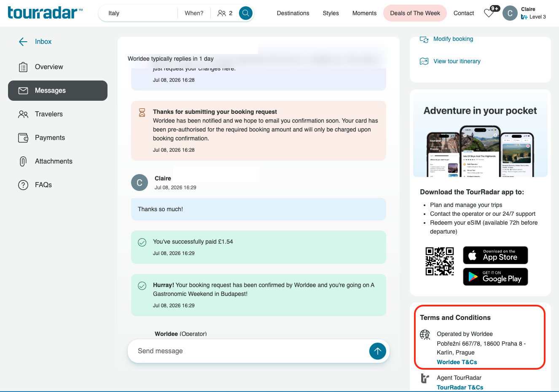The height and width of the screenshot is (392, 559).
Task: Open the Destinations menu
Action: click(x=293, y=13)
